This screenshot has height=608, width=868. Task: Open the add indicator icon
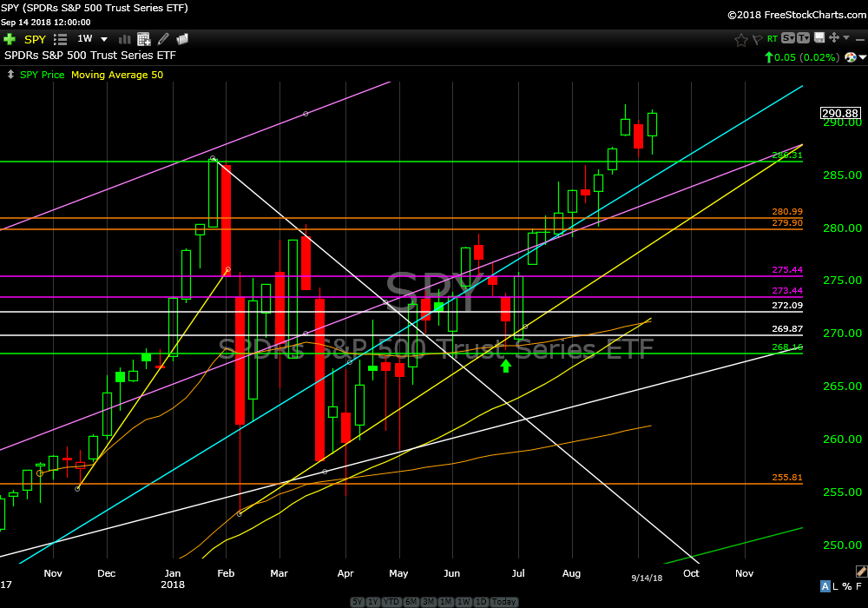tap(144, 39)
